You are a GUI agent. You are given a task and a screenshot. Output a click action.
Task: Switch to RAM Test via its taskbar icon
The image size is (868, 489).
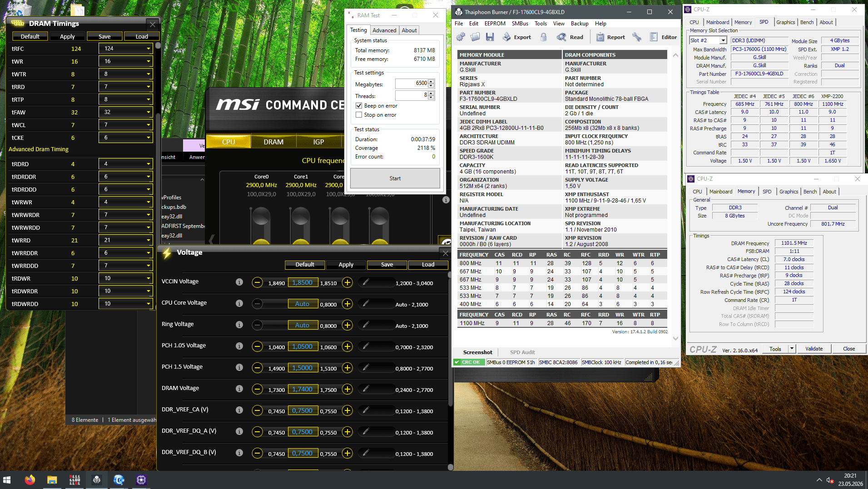click(74, 480)
